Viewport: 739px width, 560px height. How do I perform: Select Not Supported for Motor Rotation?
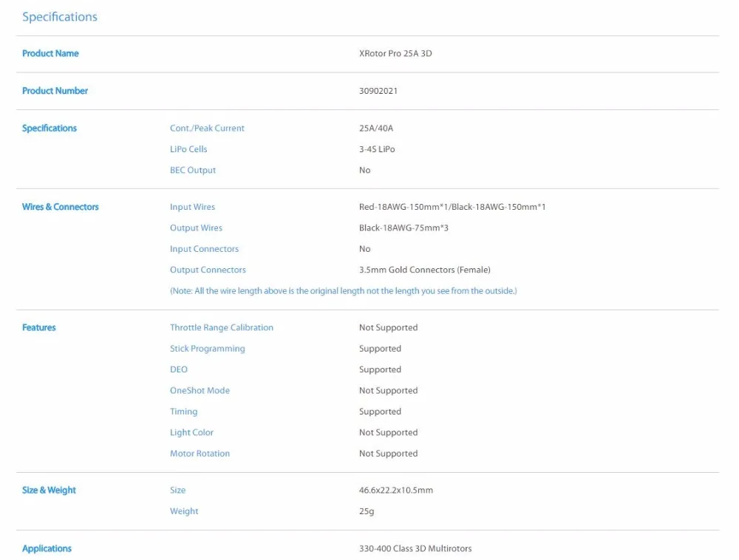[x=389, y=454]
